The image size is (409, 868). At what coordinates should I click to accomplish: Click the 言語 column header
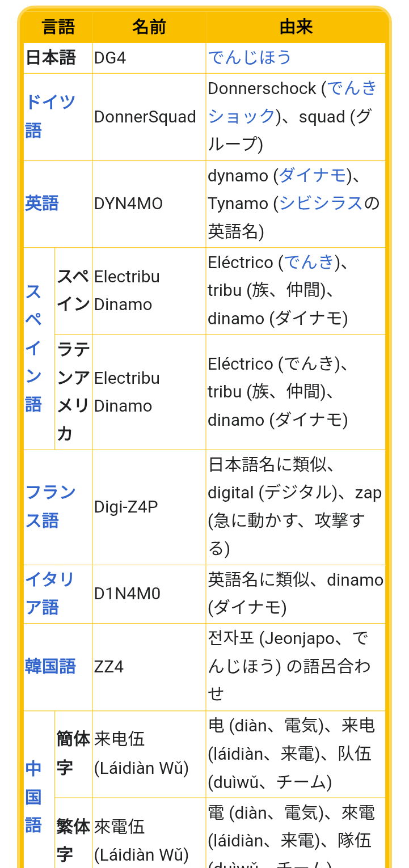click(58, 27)
